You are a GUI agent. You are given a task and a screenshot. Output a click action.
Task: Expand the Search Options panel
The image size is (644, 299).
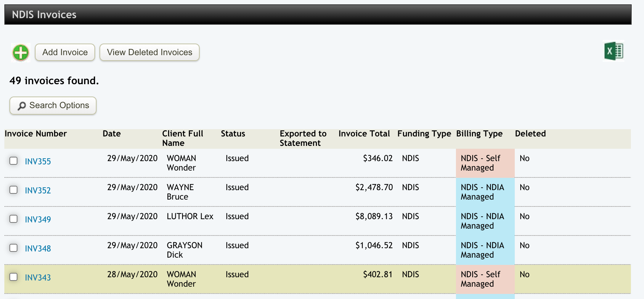[x=53, y=106]
